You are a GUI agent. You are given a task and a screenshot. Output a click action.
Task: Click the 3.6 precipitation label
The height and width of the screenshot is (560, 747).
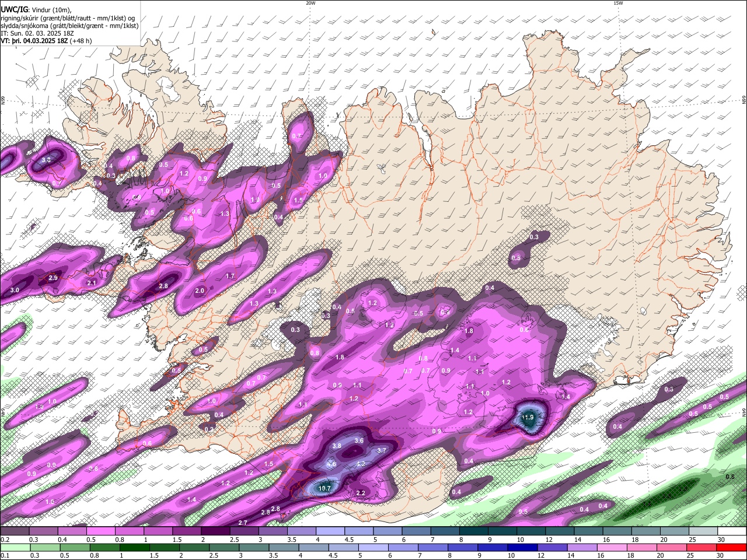pos(359,441)
